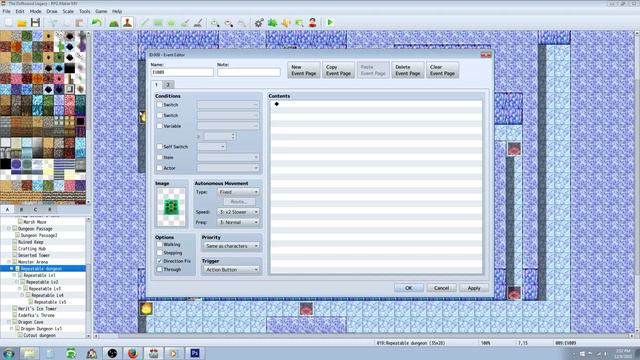Collapse the Dungeon Passage tree node
Screen dimensions: 640x360
coord(9,229)
